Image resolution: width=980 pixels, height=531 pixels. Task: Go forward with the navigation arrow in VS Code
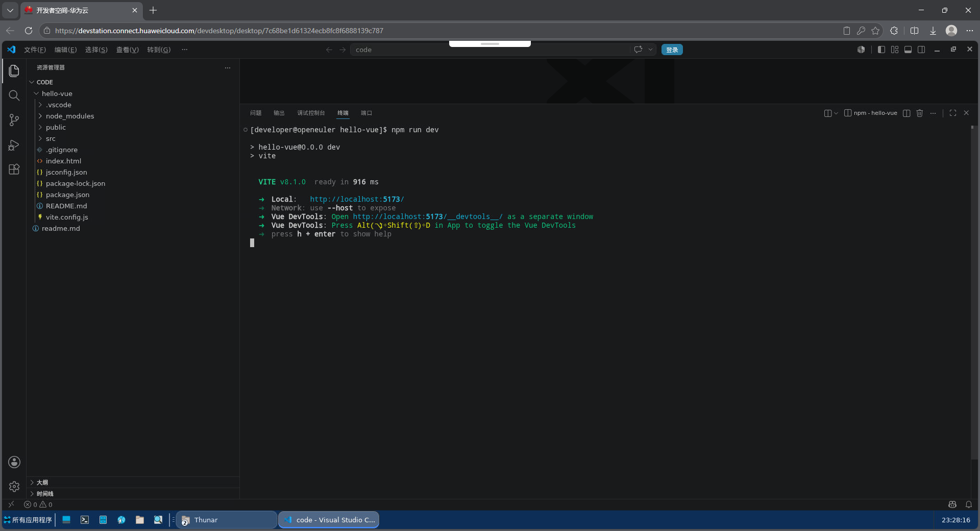pos(342,50)
